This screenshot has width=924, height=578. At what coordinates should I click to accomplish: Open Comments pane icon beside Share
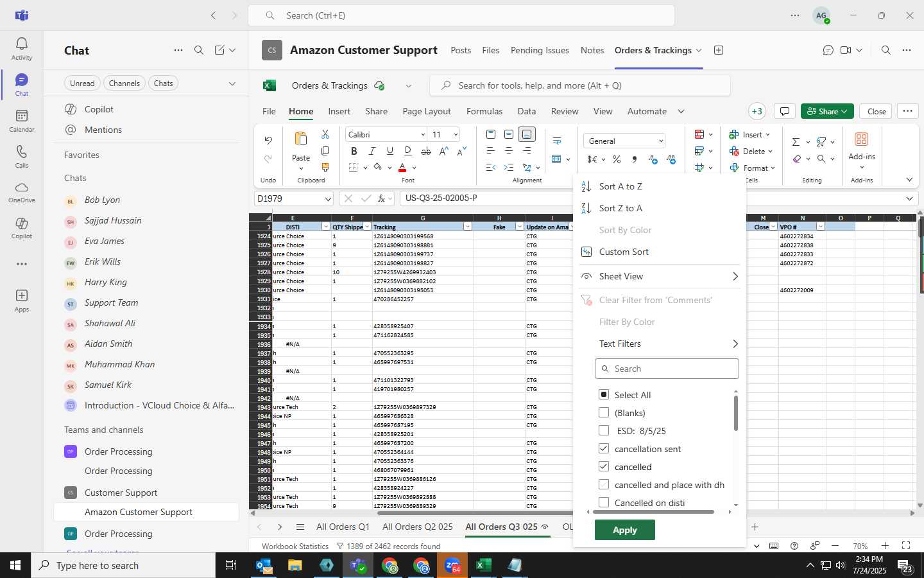point(784,111)
